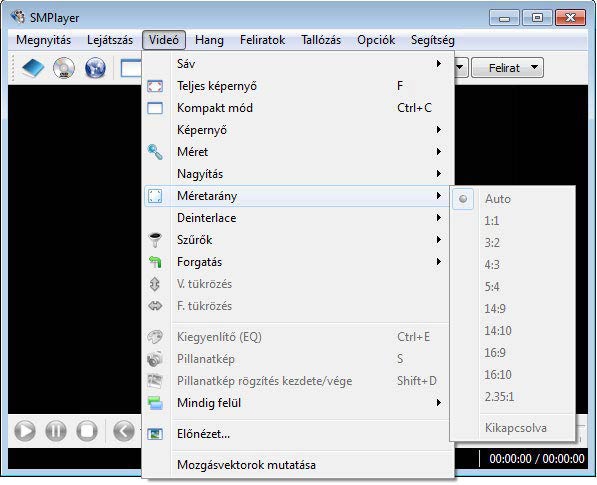597x485 pixels.
Task: Click the SMPlayer title bar app icon
Action: click(18, 17)
